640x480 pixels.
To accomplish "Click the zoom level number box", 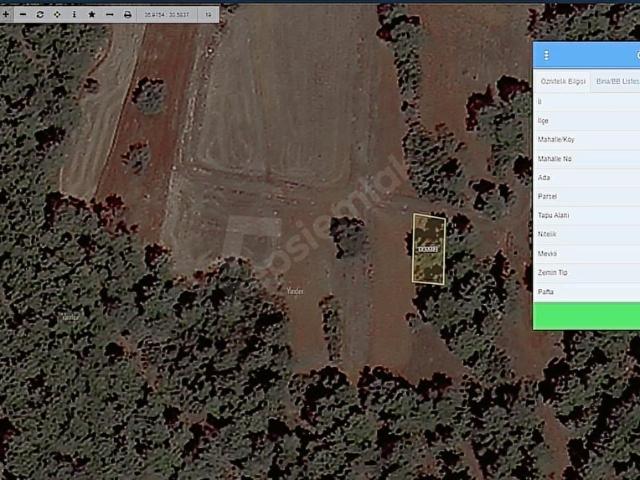I will (207, 15).
